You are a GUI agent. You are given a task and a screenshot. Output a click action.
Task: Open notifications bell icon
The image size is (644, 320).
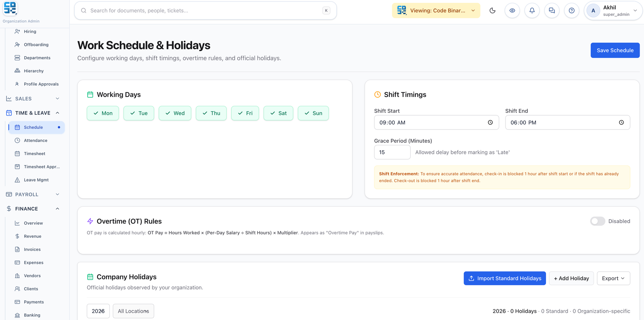point(532,10)
